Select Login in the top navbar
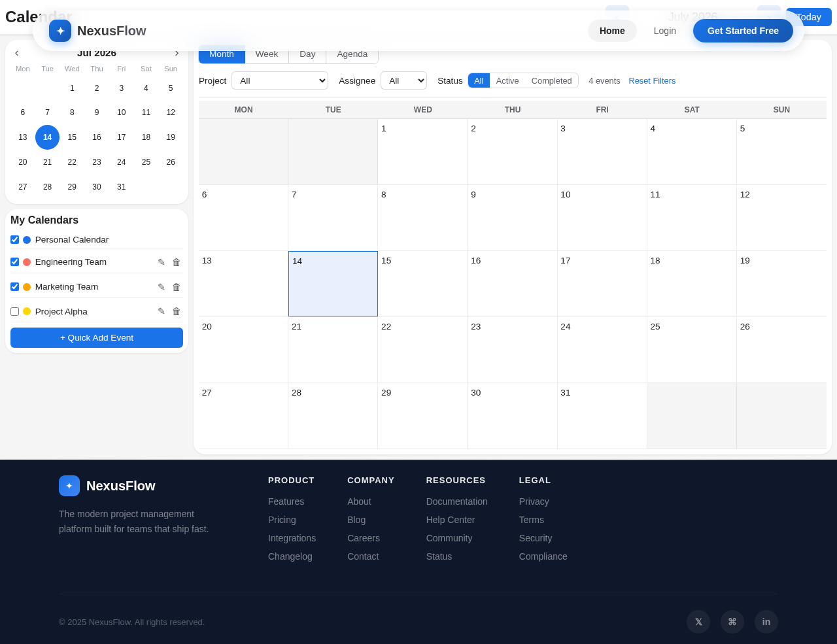 point(665,31)
